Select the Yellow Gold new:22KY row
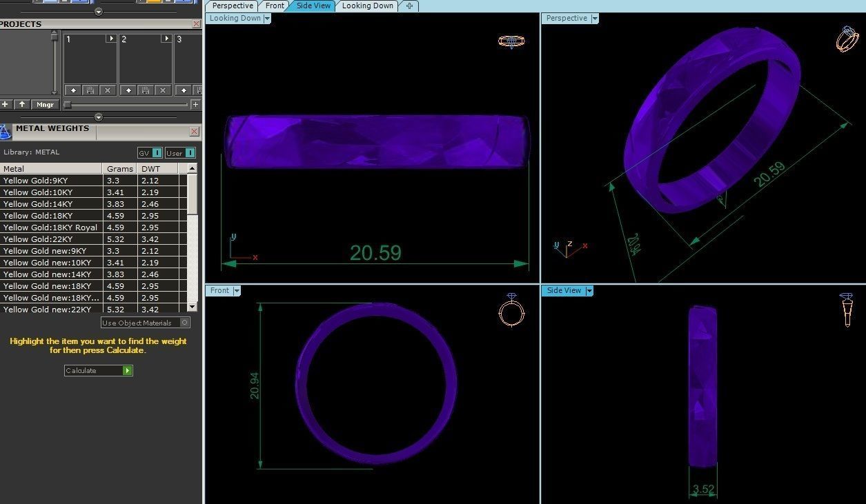The width and height of the screenshot is (866, 504). (93, 310)
